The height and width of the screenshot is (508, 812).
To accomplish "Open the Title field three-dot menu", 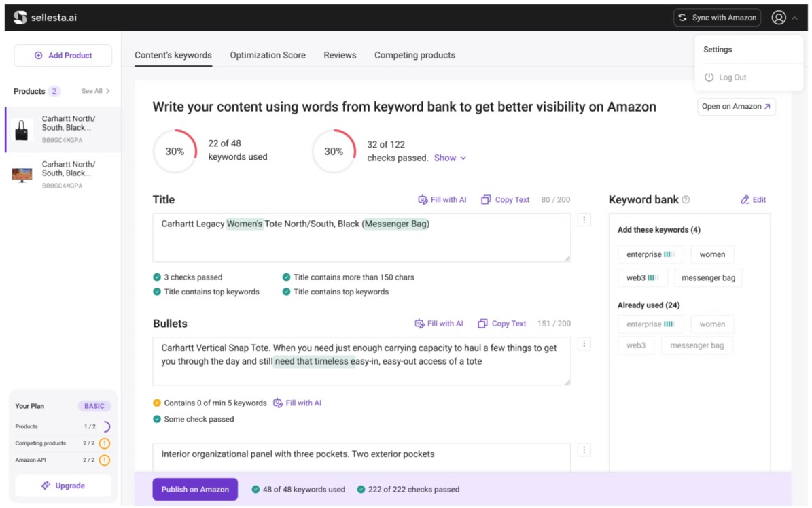I will [584, 220].
